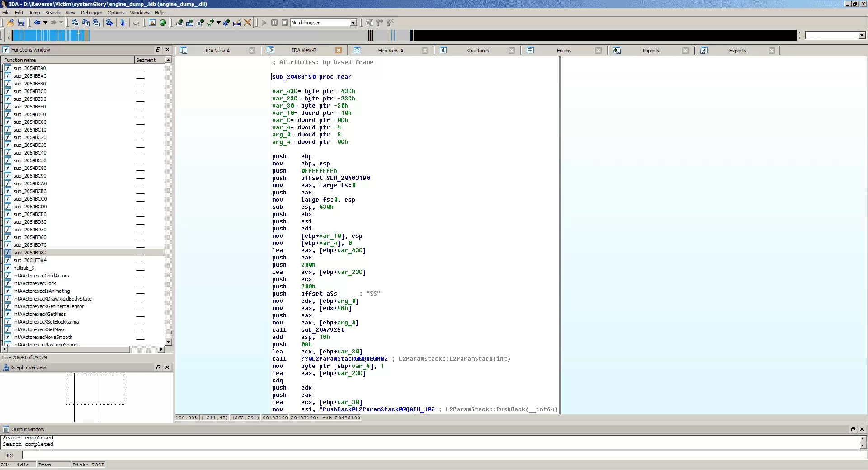Click the search byte sequence binoculars icon
Screen dimensions: 868x470
click(96, 23)
